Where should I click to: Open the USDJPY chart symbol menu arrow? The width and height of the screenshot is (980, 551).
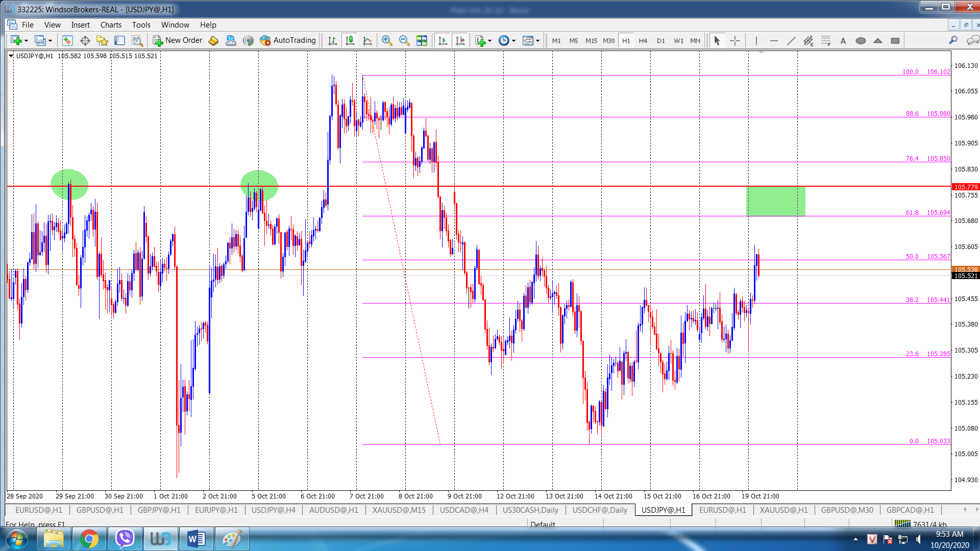(x=11, y=56)
